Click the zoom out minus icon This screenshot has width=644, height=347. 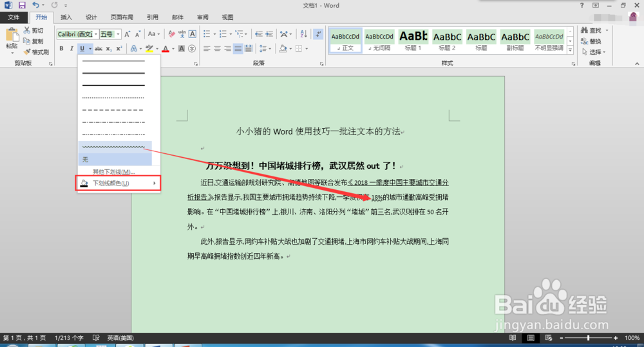pyautogui.click(x=562, y=338)
